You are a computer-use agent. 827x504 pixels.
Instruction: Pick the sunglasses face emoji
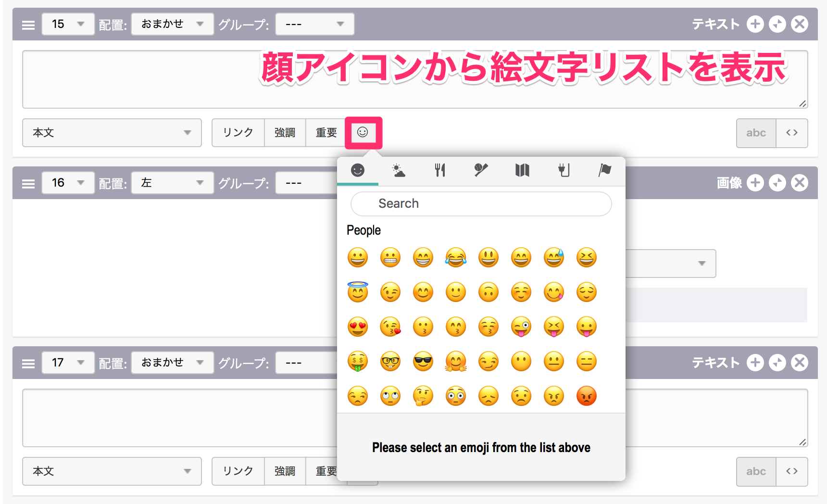423,362
